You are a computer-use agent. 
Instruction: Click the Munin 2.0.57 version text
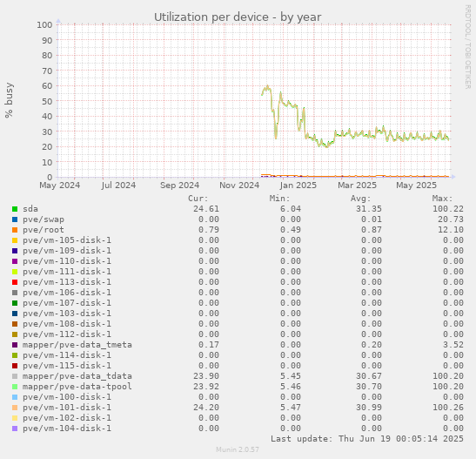click(x=238, y=449)
